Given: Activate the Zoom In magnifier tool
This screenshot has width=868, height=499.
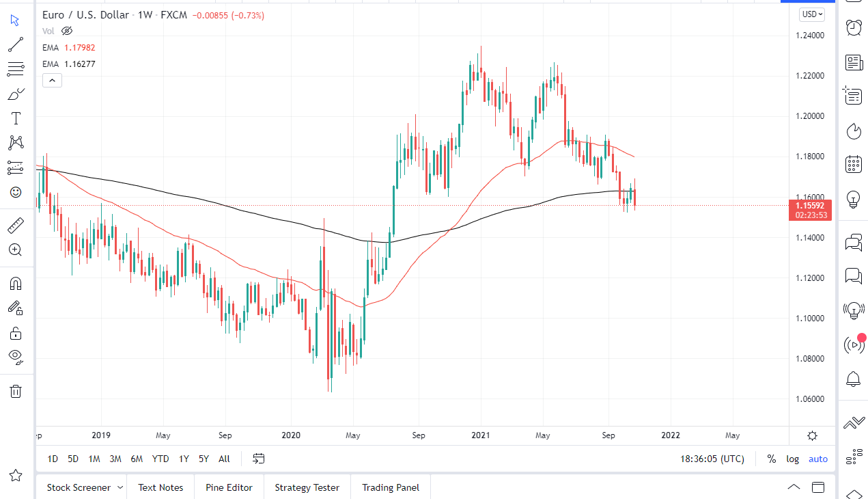Looking at the screenshot, I should 15,249.
